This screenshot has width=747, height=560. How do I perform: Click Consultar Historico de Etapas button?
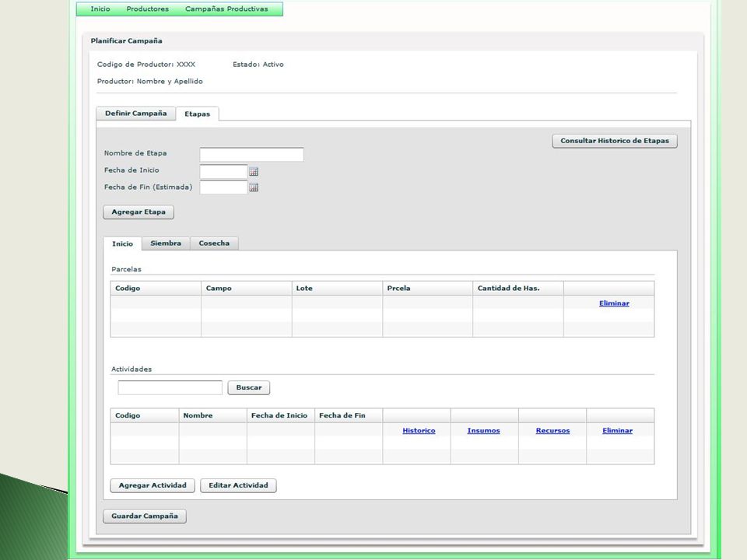615,141
